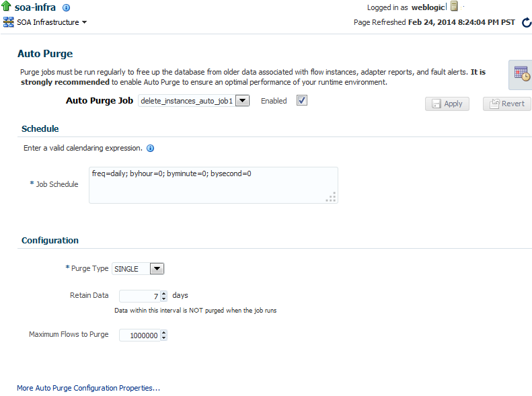The width and height of the screenshot is (532, 396).
Task: Click the Apply button
Action: point(447,104)
